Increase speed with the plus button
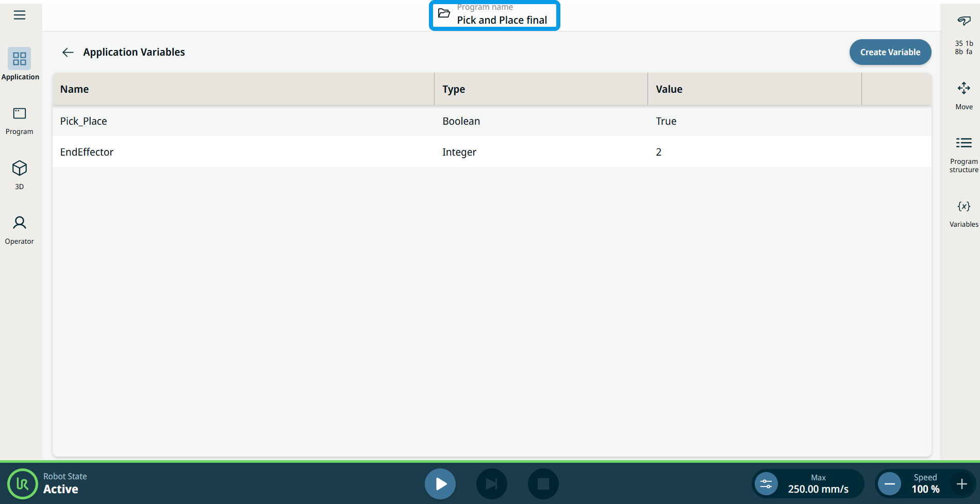Image resolution: width=980 pixels, height=504 pixels. point(961,484)
